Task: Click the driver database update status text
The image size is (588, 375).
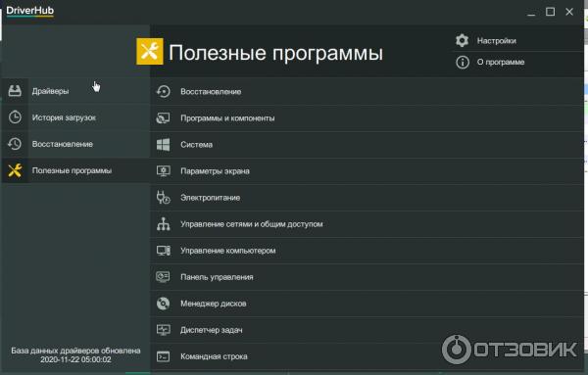Action: [75, 354]
